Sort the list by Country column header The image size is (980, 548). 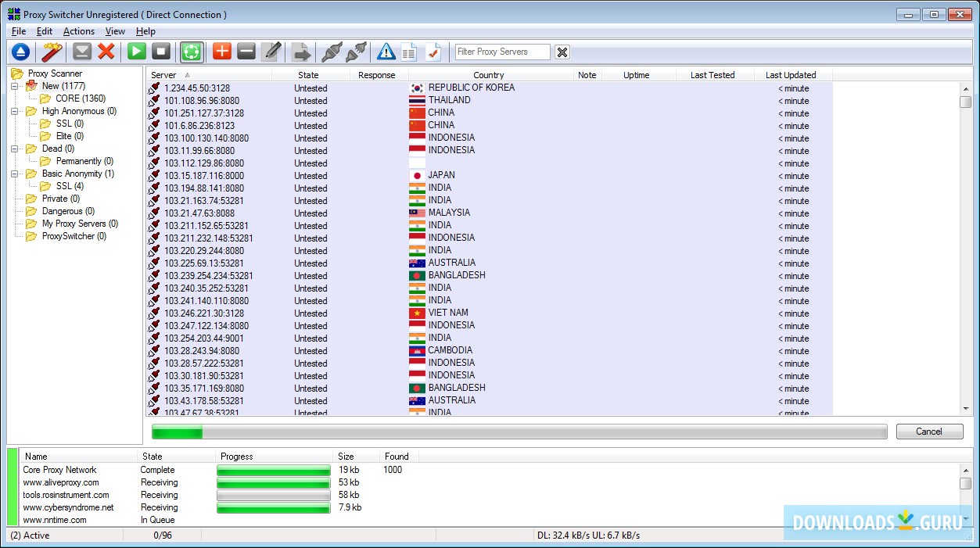tap(489, 75)
